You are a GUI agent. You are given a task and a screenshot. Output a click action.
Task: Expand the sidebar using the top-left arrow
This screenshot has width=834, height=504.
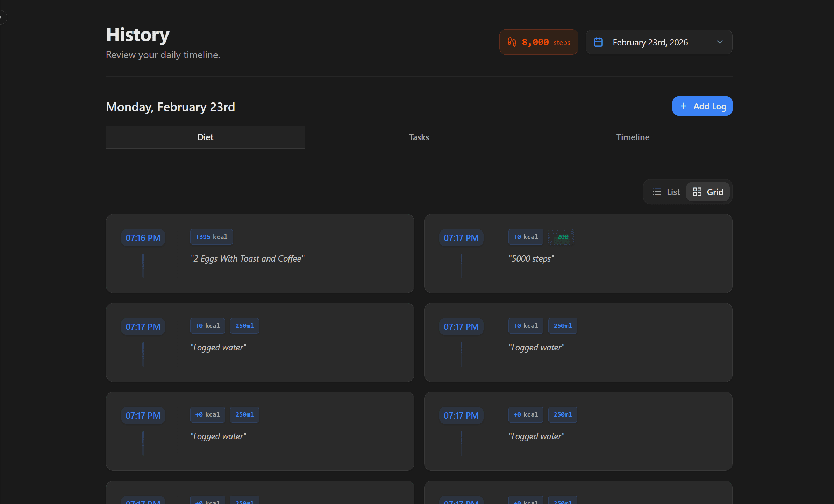(3, 17)
